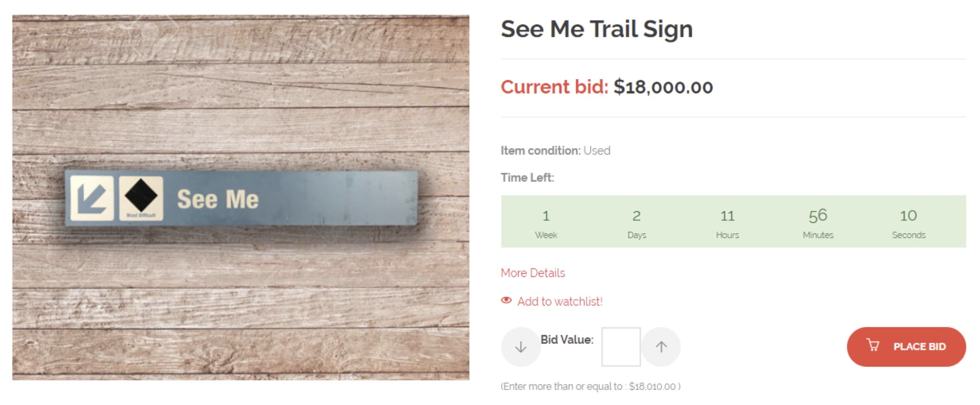Click the cart icon in Place Bid
The width and height of the screenshot is (980, 405).
coord(873,345)
